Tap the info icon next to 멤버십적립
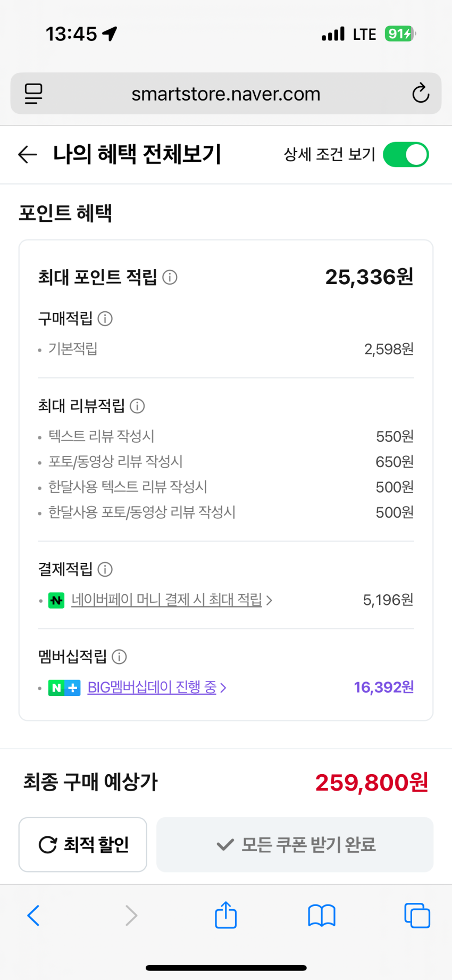Image resolution: width=452 pixels, height=980 pixels. (119, 657)
